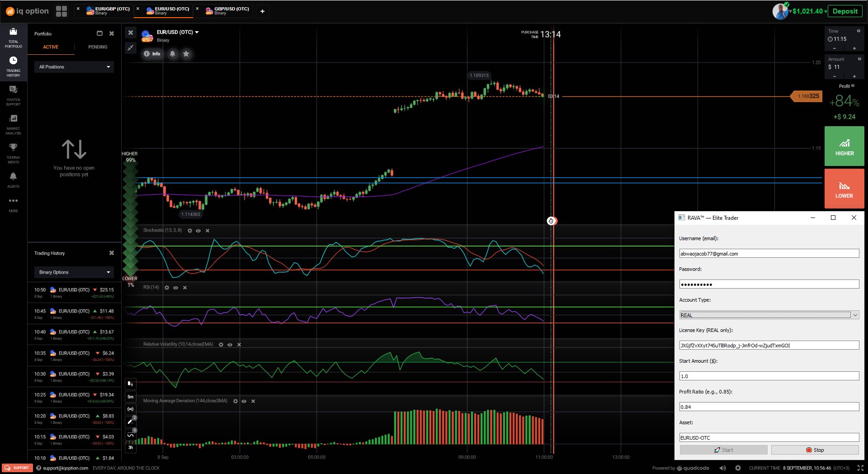Expand the All Positions dropdown
The height and width of the screenshot is (474, 868).
(x=74, y=67)
